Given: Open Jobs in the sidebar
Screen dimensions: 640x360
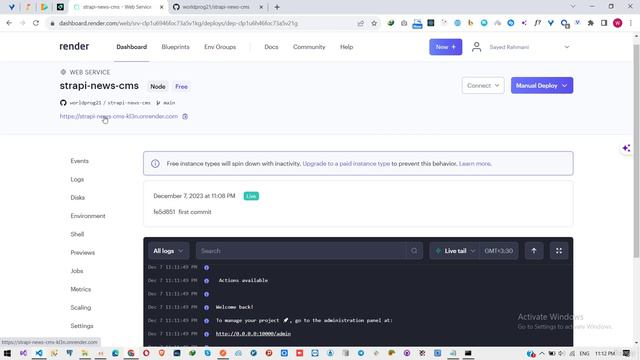Looking at the screenshot, I should [x=77, y=271].
